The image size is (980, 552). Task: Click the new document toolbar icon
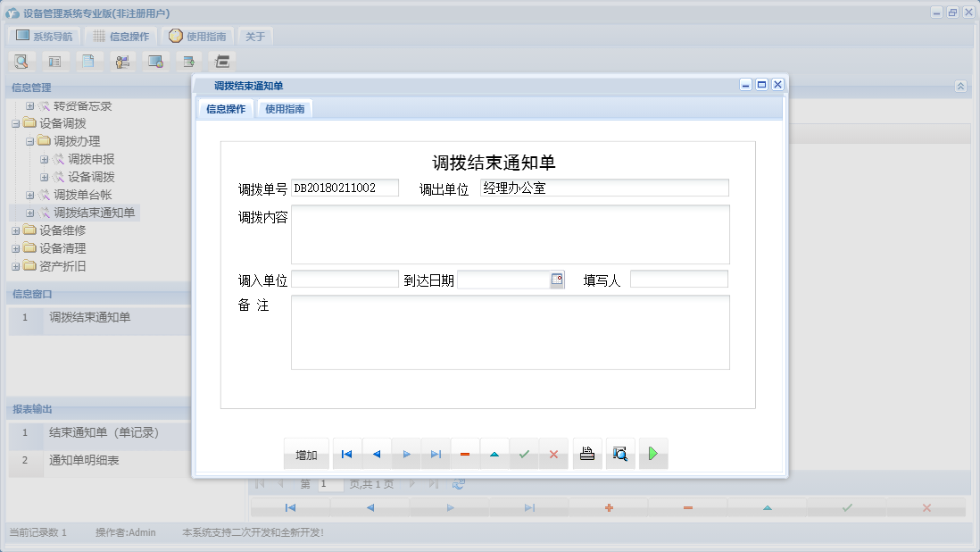tap(89, 61)
